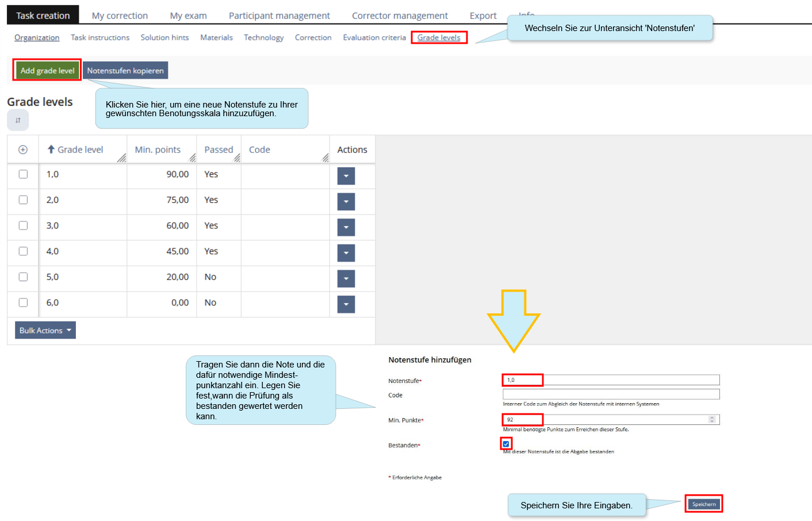Toggle the Bestanden checkbox
Image resolution: width=812 pixels, height=521 pixels.
pyautogui.click(x=506, y=444)
